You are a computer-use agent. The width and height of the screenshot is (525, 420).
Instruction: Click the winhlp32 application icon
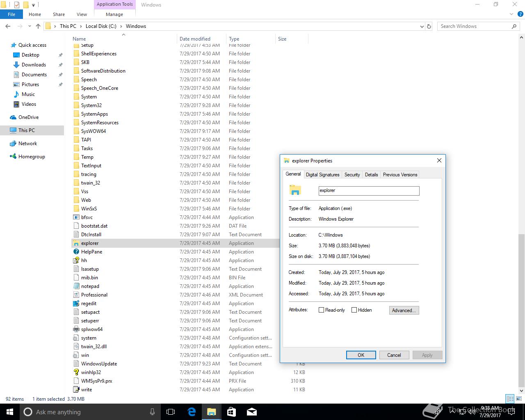[x=76, y=372]
